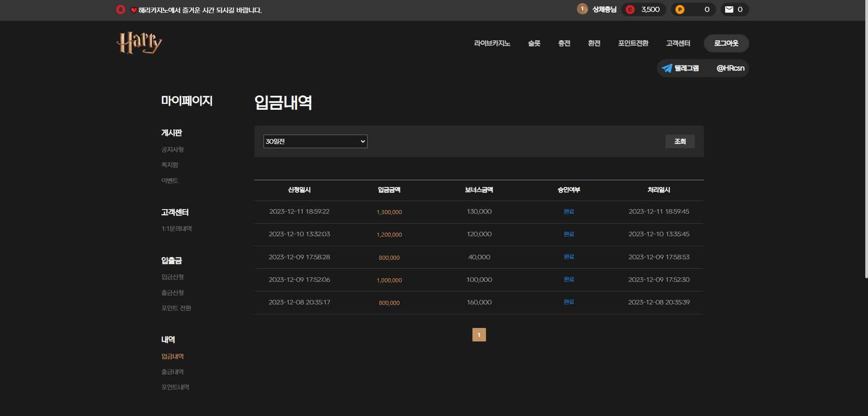The image size is (868, 416).
Task: Click the bronze level 1 badge icon
Action: 582,9
